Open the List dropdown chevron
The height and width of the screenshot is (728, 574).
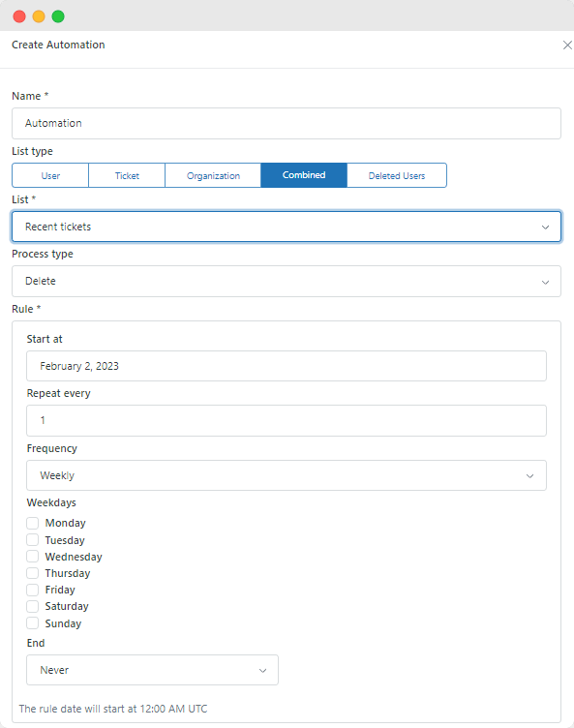[545, 227]
